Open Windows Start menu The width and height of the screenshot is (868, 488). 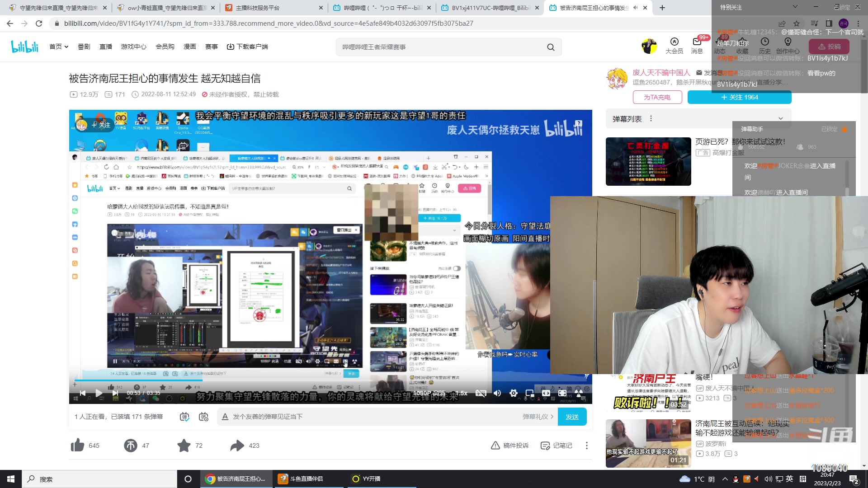coord(11,479)
